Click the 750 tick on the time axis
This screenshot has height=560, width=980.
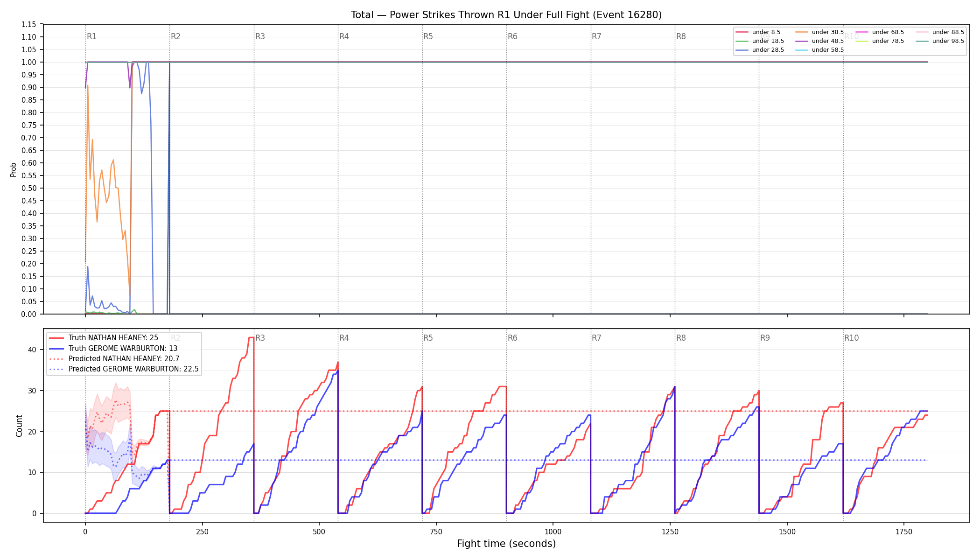click(436, 532)
